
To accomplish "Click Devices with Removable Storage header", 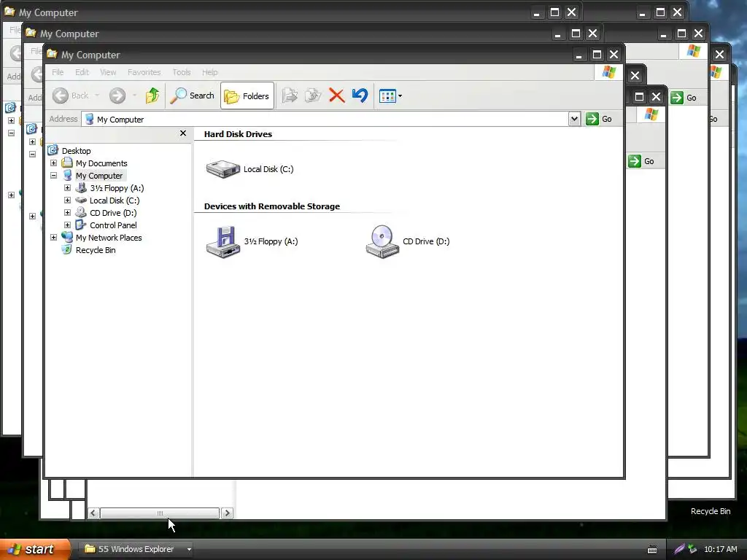I will 272,206.
